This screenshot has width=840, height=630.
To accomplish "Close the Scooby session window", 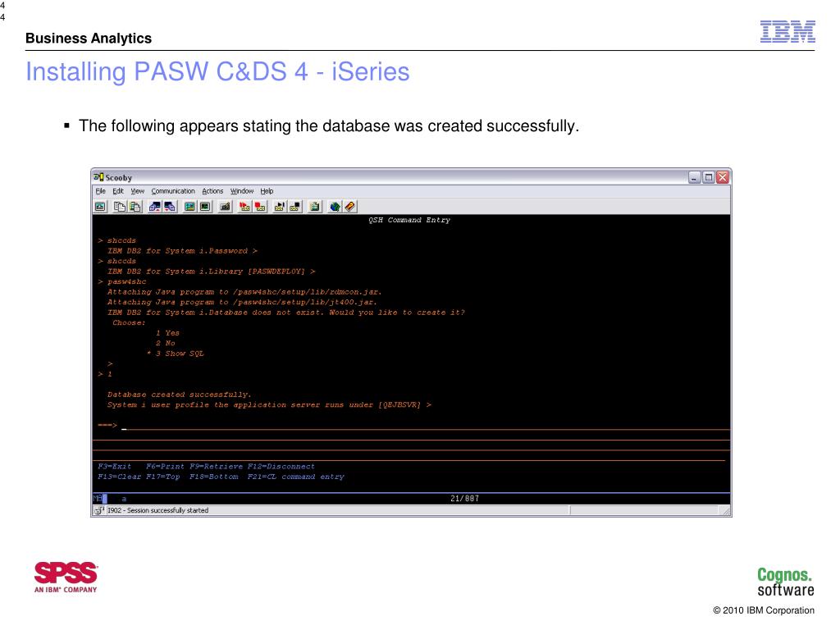I will (723, 177).
